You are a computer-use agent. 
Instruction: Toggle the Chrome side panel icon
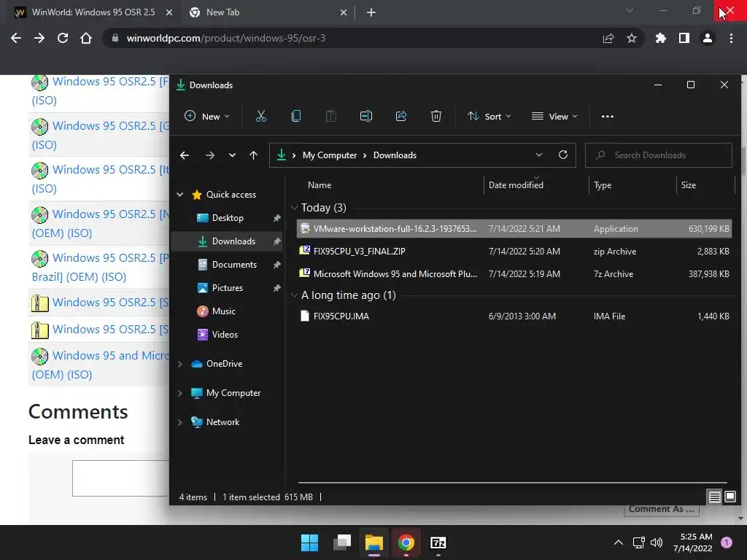click(684, 38)
